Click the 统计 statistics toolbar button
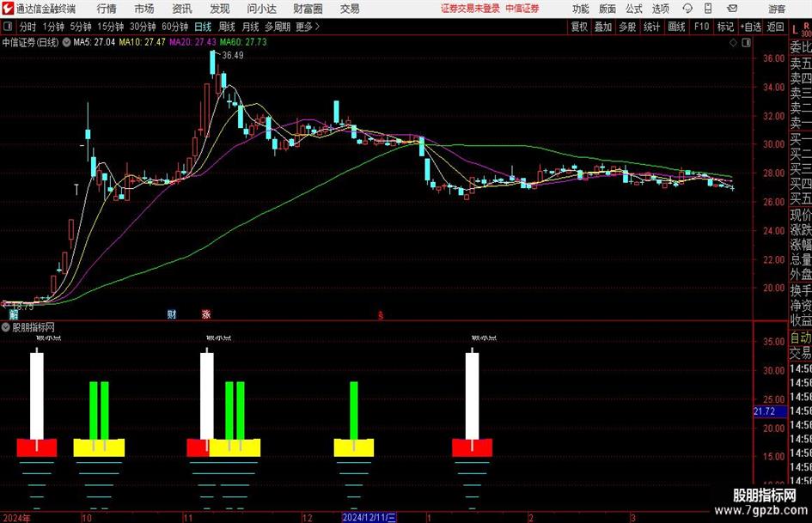Screen dimensions: 812x523 [651, 27]
